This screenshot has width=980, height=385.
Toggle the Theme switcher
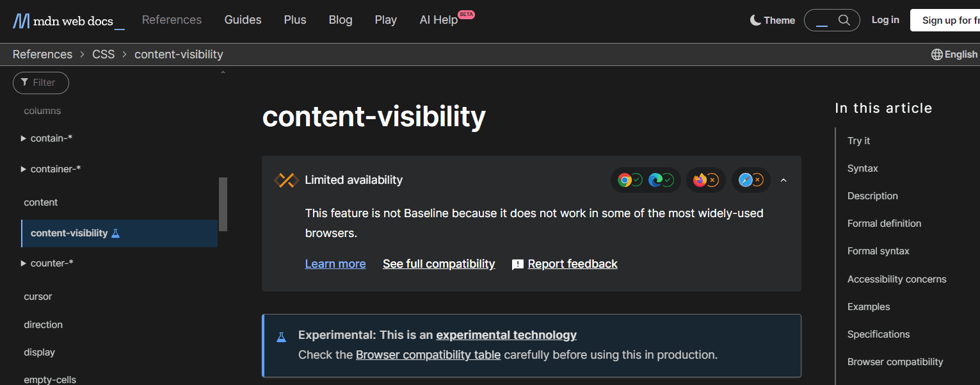773,20
